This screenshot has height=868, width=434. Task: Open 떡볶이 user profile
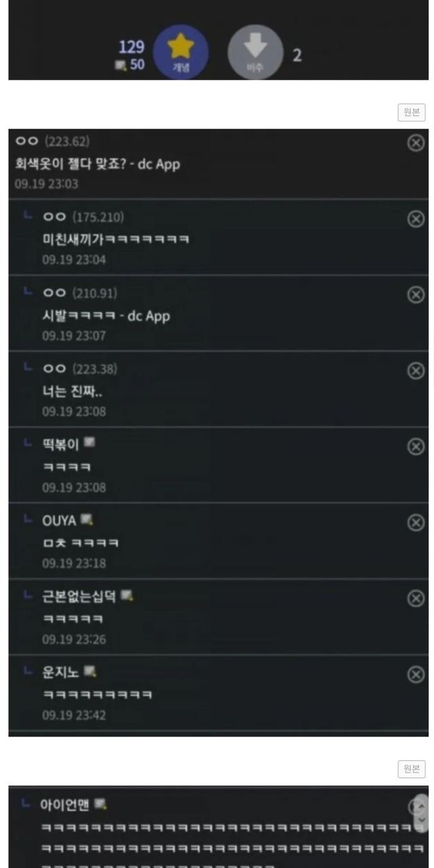[60, 444]
